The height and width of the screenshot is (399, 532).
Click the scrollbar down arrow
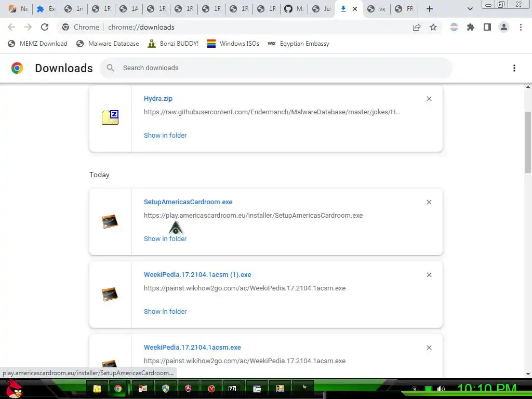click(x=528, y=374)
